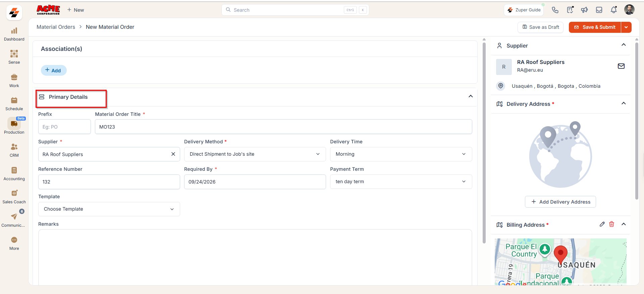This screenshot has height=294, width=644.
Task: Click the Remarks text area
Action: point(255,257)
